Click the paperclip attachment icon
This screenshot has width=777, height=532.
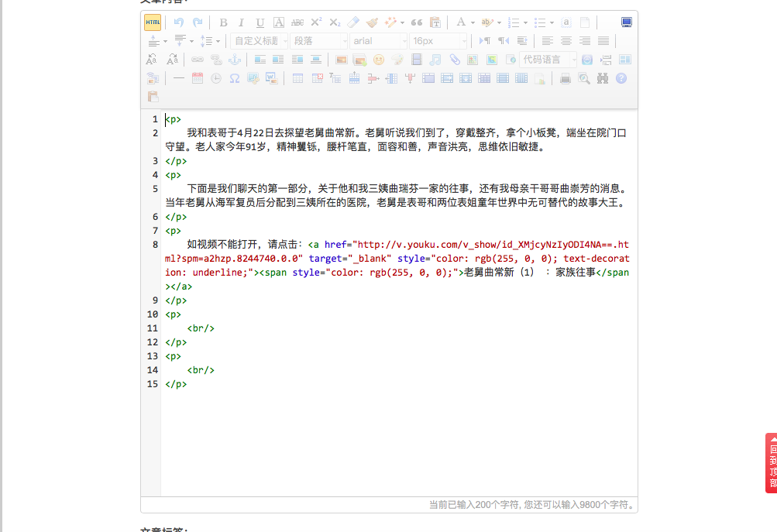click(x=455, y=60)
